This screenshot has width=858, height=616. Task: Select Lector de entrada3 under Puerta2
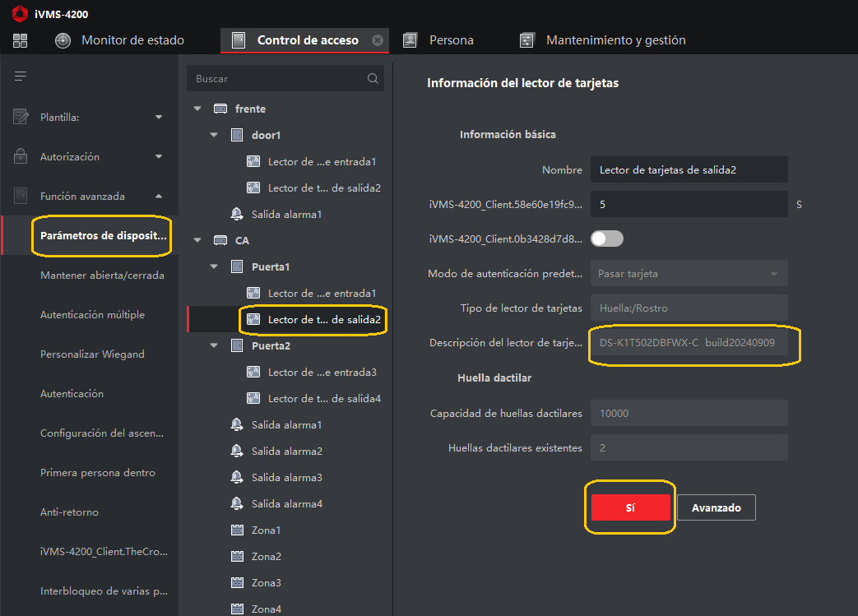click(321, 373)
